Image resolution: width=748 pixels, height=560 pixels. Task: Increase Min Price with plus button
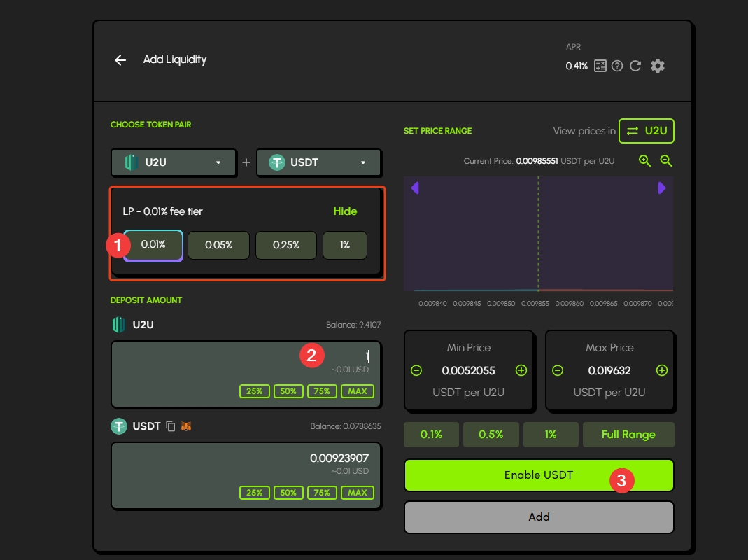521,370
